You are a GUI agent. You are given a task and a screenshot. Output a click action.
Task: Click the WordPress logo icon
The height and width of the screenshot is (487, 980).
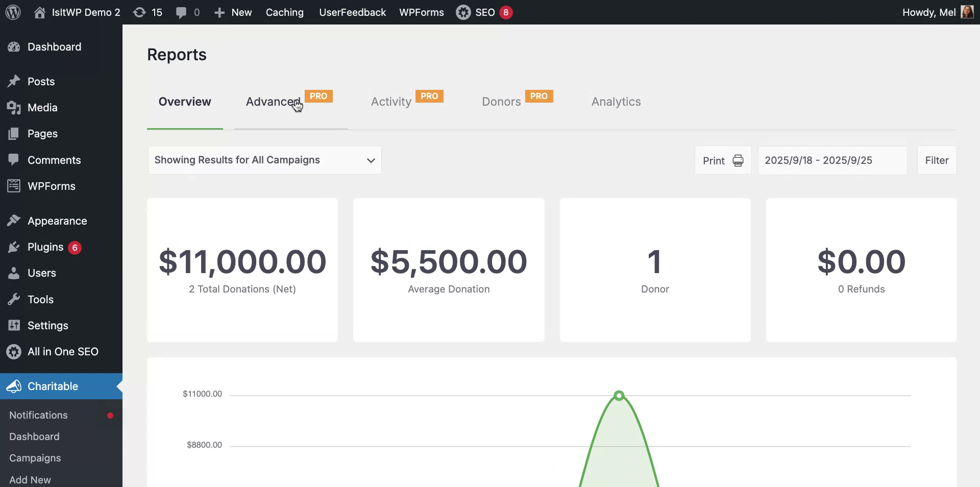pos(13,12)
